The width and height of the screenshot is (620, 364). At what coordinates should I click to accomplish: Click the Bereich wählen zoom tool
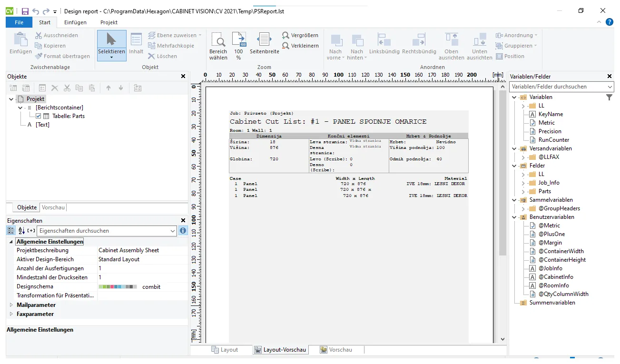218,46
